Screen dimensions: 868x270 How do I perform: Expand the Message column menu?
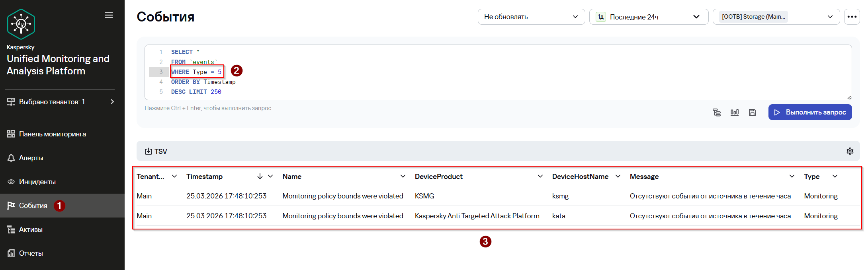(792, 176)
